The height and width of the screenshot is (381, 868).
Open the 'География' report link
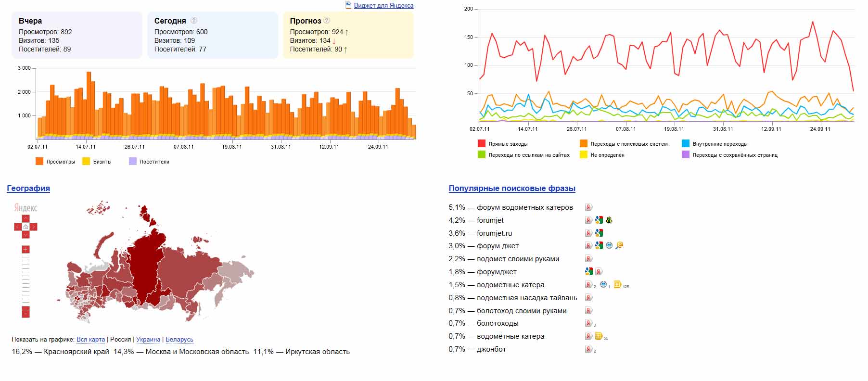[28, 189]
